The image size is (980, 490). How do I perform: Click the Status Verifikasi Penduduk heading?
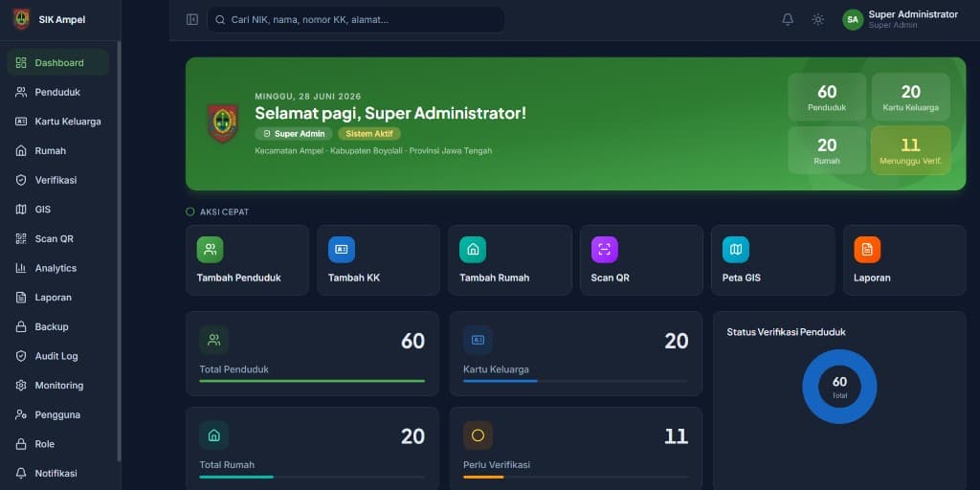(787, 332)
